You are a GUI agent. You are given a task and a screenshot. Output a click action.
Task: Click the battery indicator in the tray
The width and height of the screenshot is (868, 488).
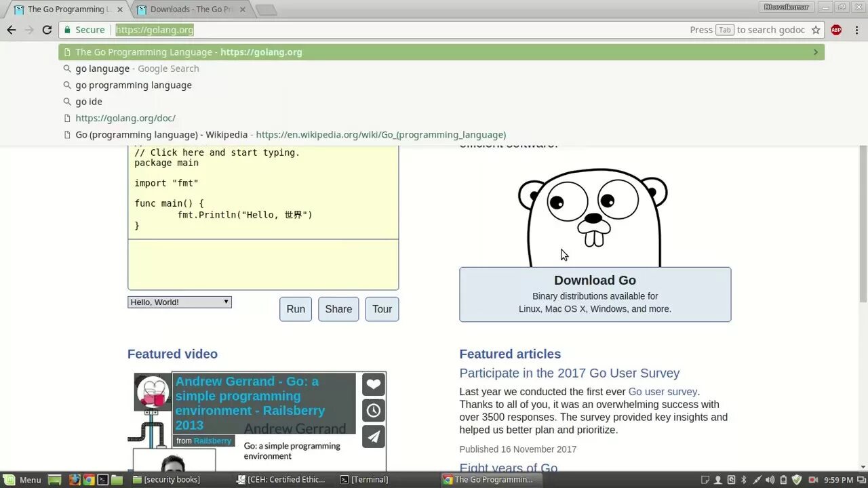click(x=783, y=480)
